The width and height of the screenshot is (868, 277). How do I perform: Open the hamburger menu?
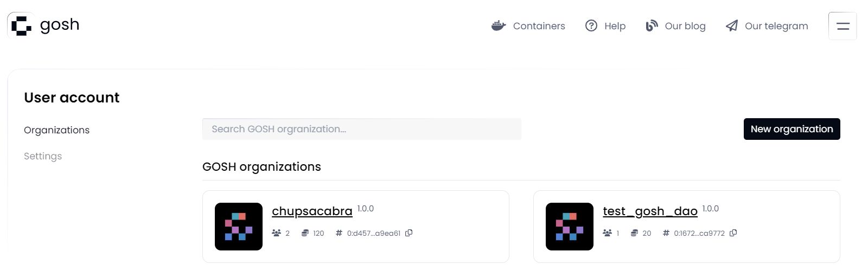pyautogui.click(x=843, y=26)
